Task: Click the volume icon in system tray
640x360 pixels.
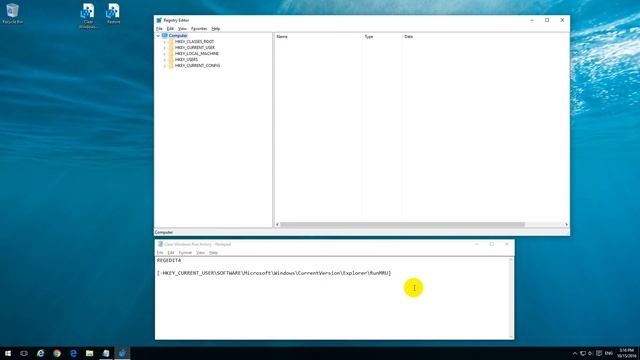Action: pos(590,353)
